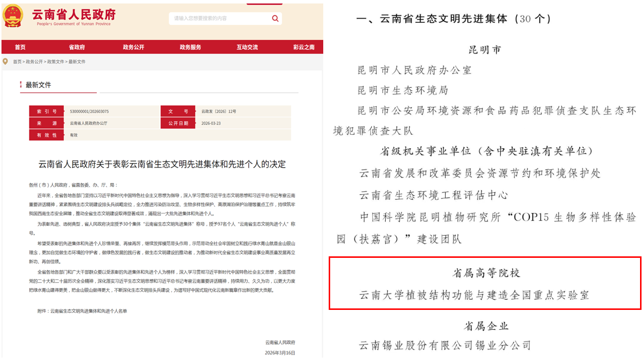Click the national emblem logo

click(x=13, y=16)
